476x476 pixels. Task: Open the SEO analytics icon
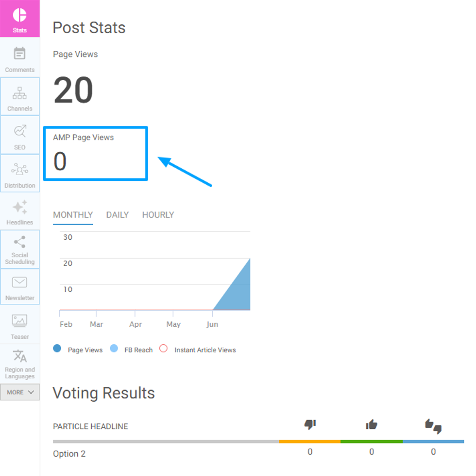[20, 131]
